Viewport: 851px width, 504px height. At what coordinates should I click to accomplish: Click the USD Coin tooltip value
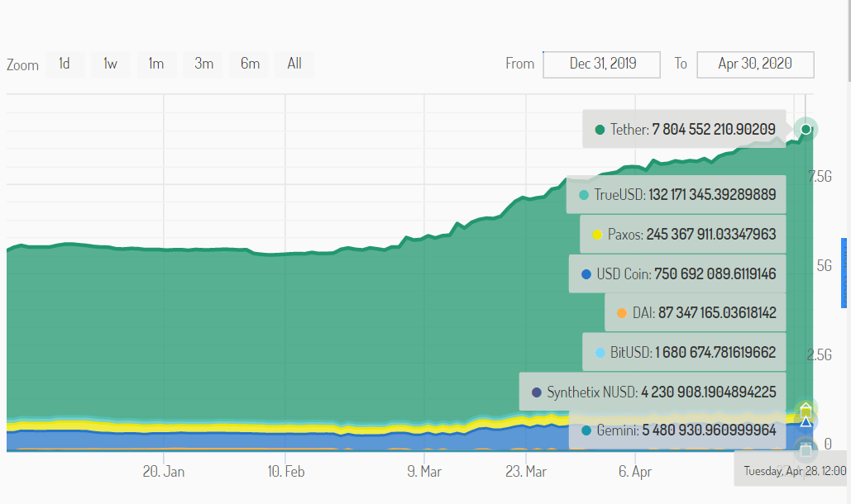point(715,273)
